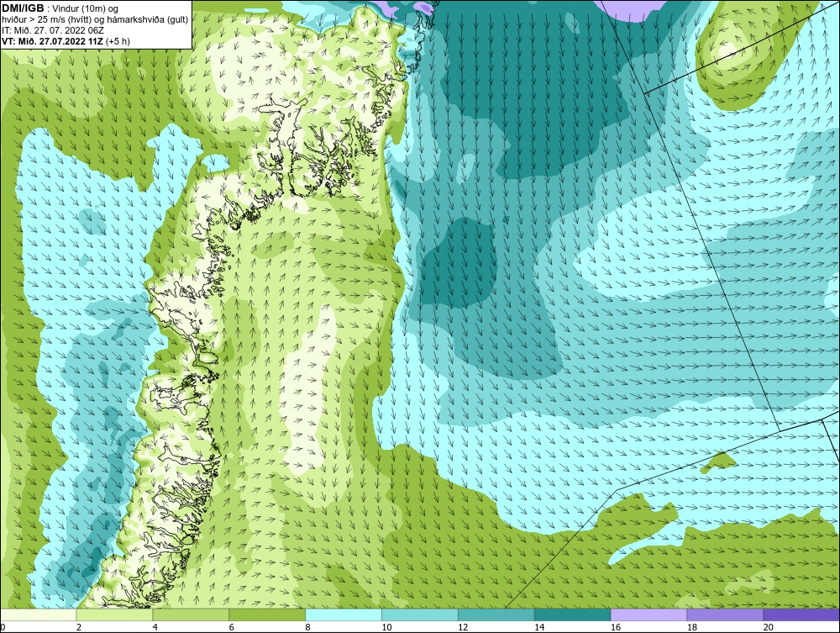Click the legend scale number 10
Image resolution: width=840 pixels, height=633 pixels.
(386, 627)
